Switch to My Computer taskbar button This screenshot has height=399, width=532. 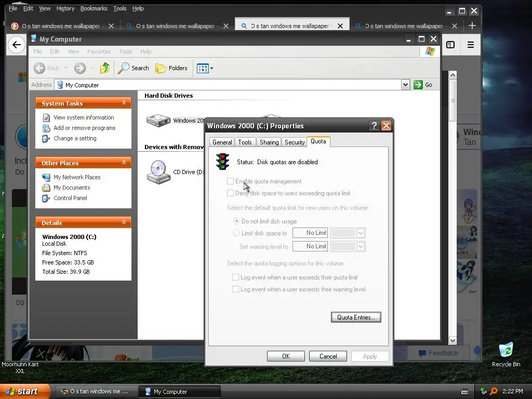[180, 392]
